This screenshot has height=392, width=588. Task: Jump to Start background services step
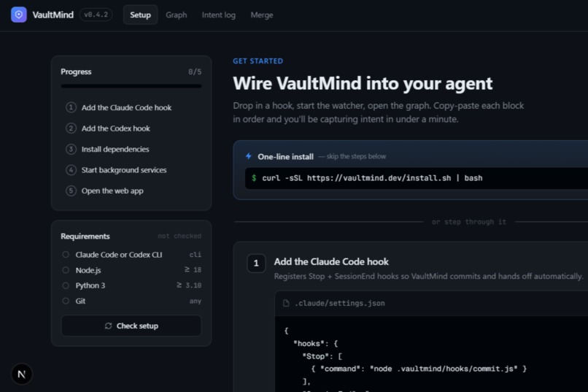pos(131,170)
